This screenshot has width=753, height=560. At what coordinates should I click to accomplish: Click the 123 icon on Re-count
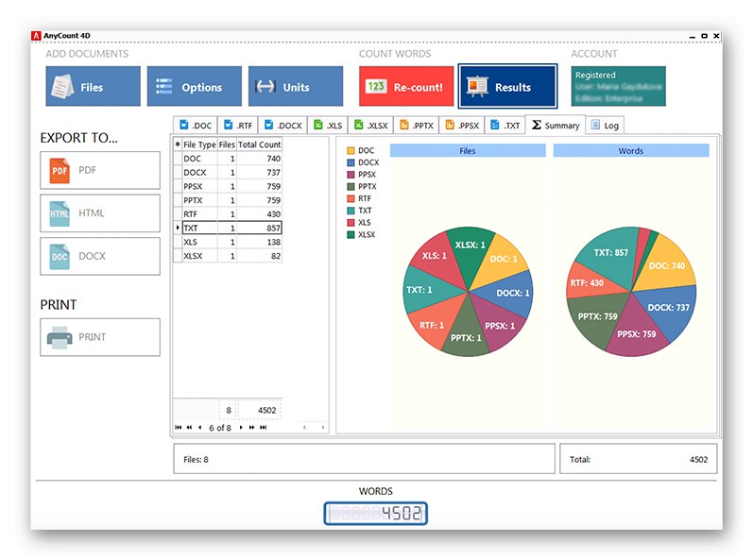[x=376, y=86]
